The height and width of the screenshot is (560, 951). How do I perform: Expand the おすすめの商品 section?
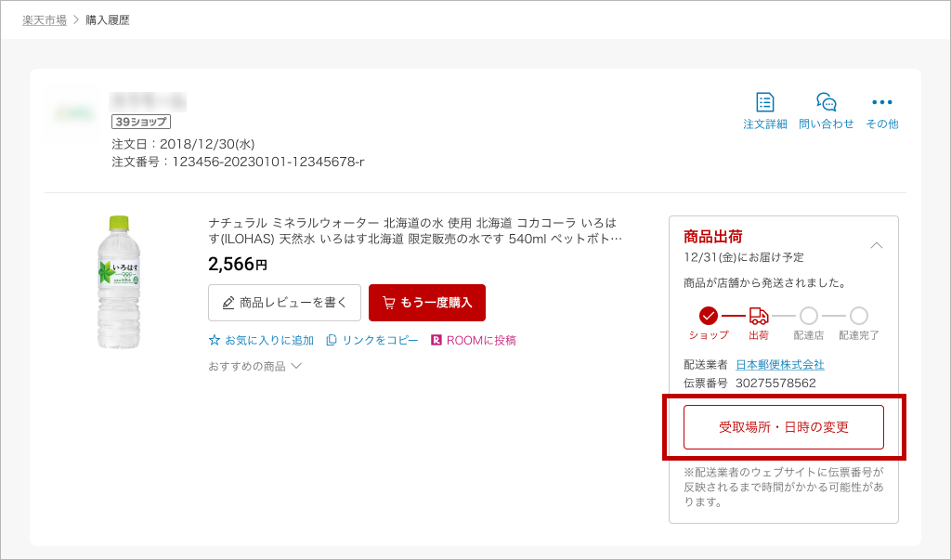[x=254, y=366]
